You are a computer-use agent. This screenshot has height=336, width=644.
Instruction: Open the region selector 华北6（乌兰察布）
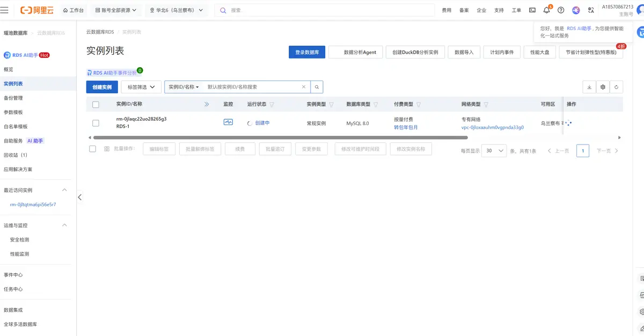coord(177,10)
